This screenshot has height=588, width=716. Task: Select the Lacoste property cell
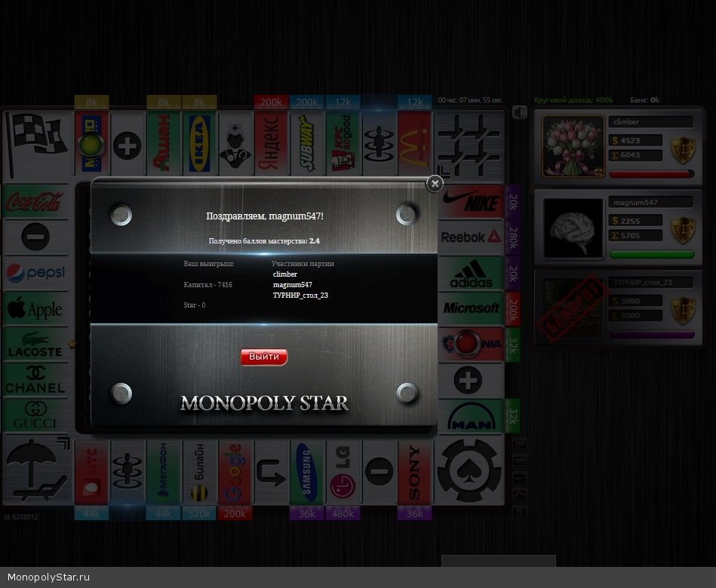pos(35,345)
